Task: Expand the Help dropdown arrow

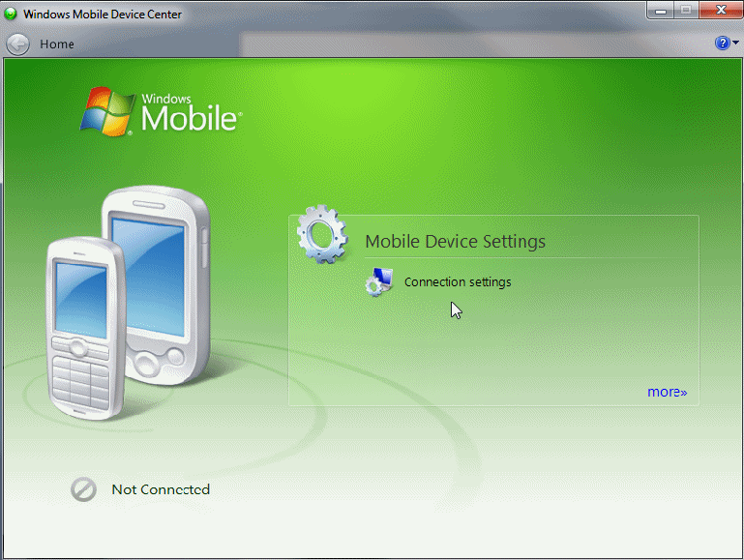Action: click(x=735, y=43)
